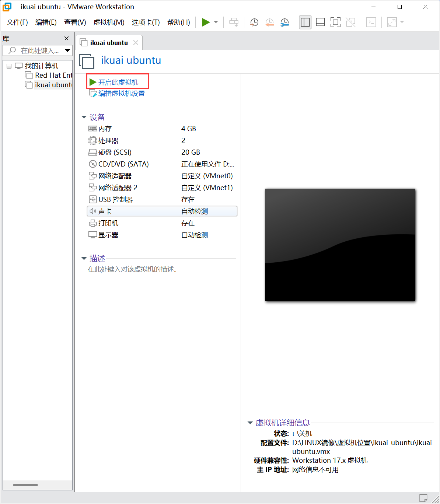Click the stretch guest display icon

click(x=392, y=22)
